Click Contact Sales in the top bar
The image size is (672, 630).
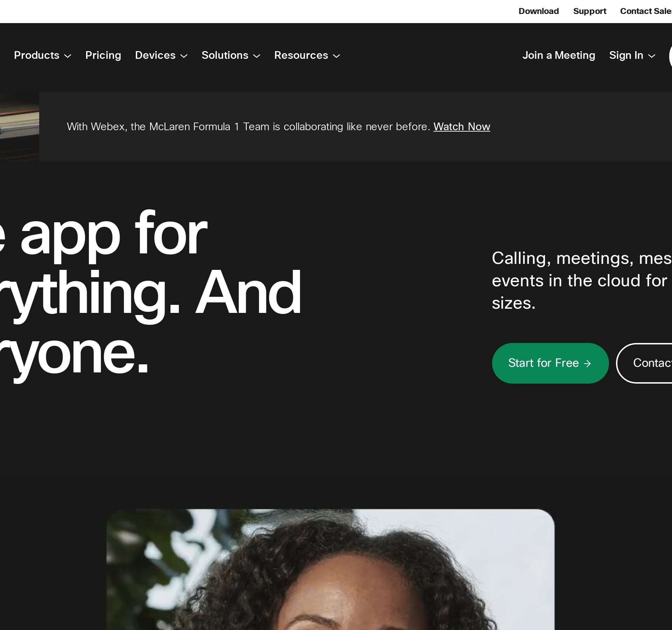645,11
